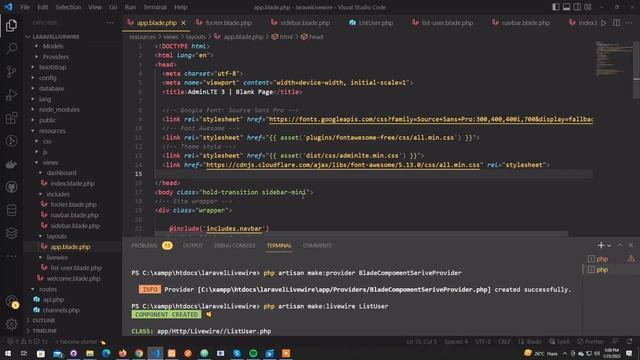Open Firefox from the taskbar

pos(122,353)
